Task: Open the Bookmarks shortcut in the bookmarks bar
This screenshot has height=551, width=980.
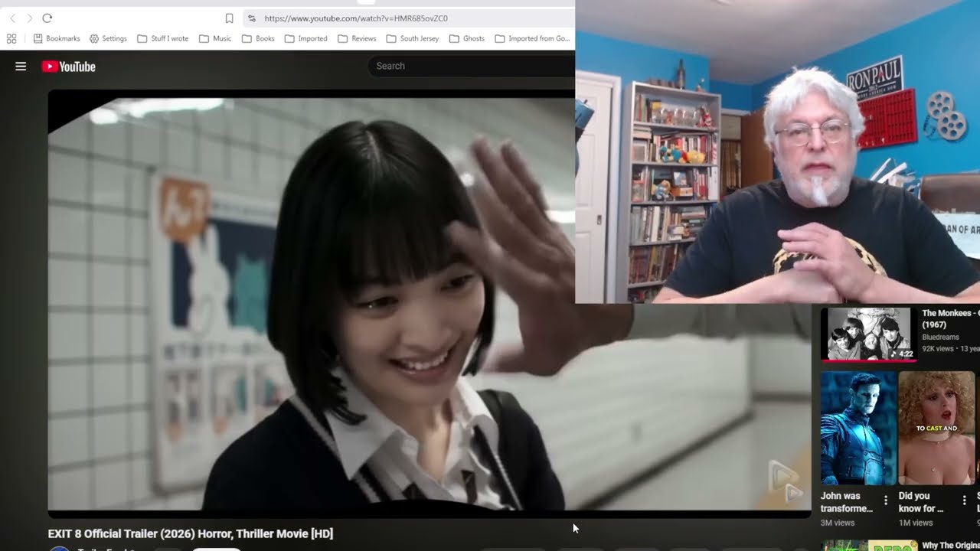Action: pyautogui.click(x=57, y=38)
